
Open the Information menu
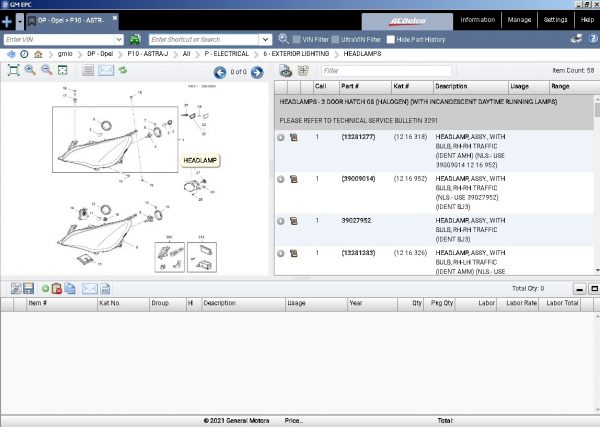478,20
